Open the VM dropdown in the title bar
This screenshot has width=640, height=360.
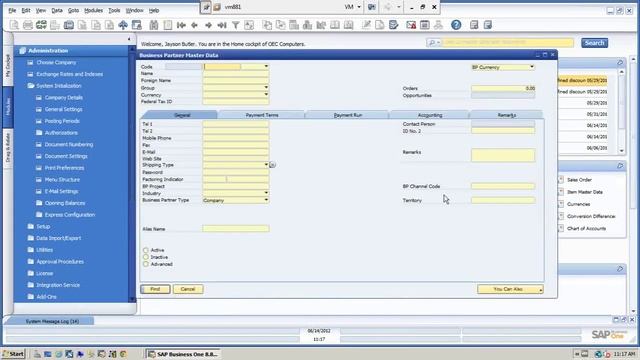click(x=359, y=7)
